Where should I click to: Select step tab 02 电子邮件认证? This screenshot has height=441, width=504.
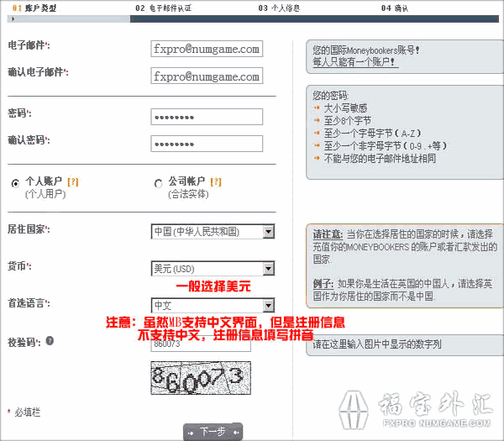coord(163,8)
